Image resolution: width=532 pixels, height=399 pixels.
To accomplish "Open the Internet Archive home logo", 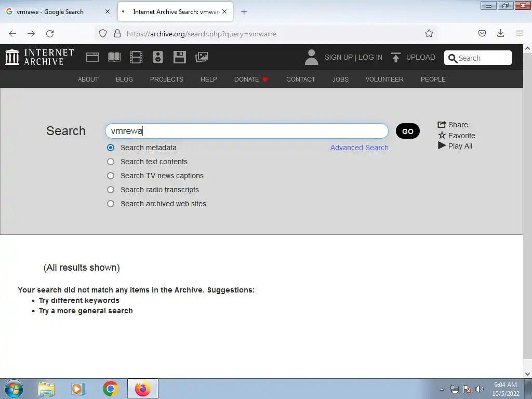I will (x=39, y=57).
